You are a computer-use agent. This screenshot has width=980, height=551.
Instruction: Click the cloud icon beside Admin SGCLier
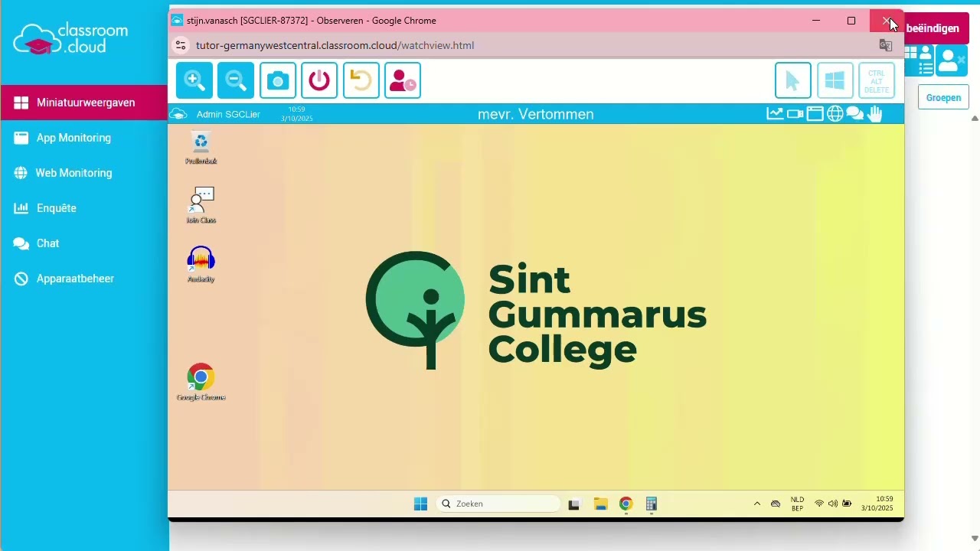click(x=178, y=114)
